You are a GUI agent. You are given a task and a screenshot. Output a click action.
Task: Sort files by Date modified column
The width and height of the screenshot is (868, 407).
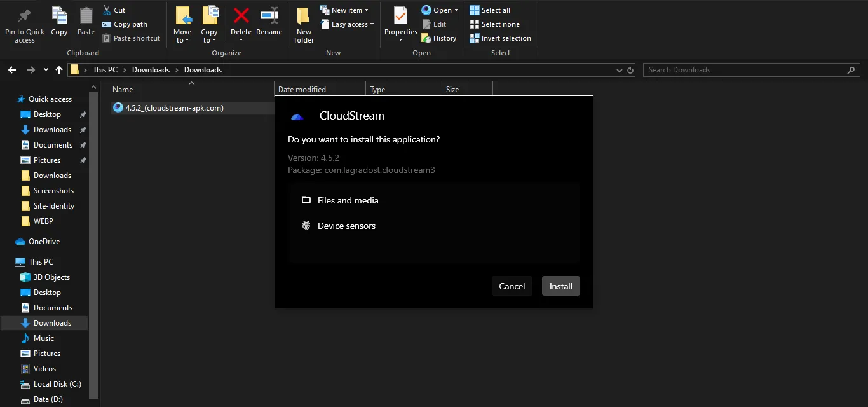pyautogui.click(x=302, y=90)
